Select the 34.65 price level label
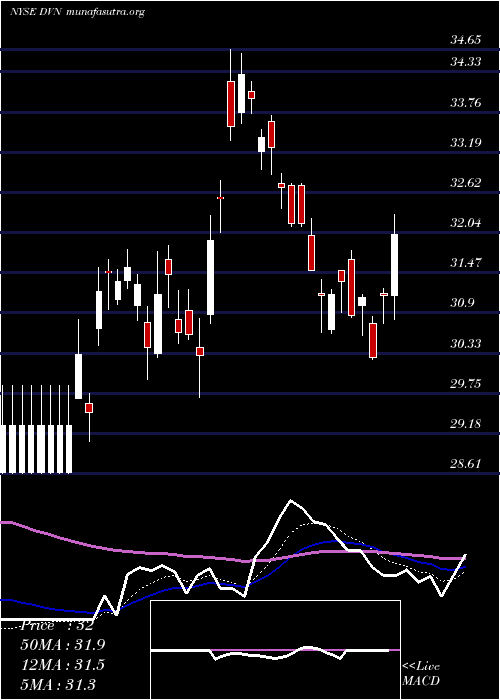The width and height of the screenshot is (500, 700). pos(465,40)
